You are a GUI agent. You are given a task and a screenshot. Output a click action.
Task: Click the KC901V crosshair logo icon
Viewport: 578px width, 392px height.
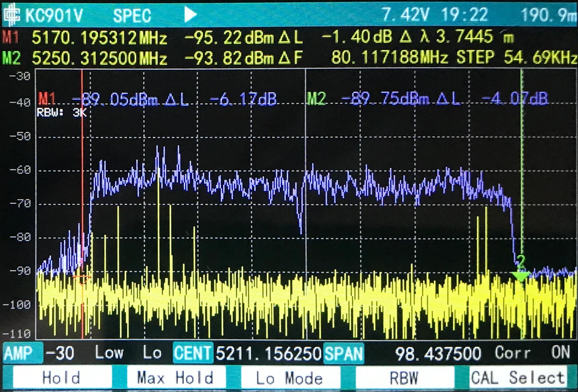pyautogui.click(x=13, y=13)
